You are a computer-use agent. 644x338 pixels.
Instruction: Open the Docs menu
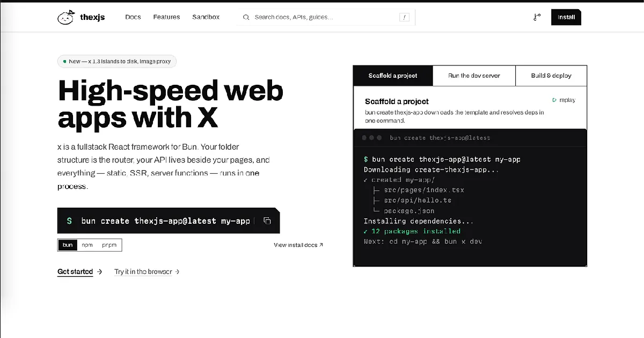coord(133,17)
